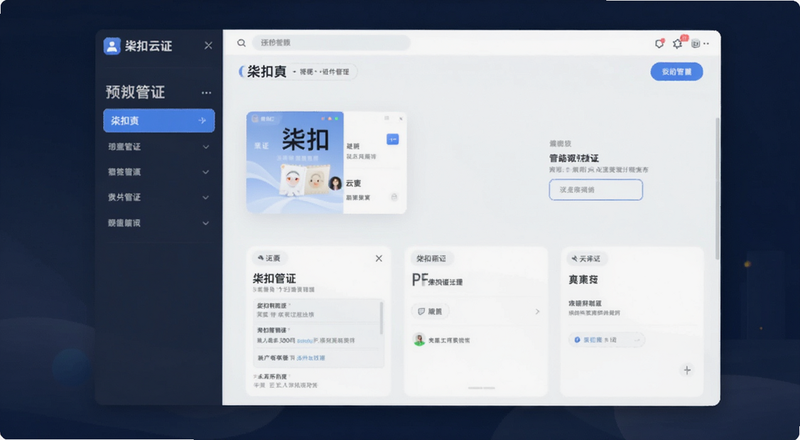Click the grey grab handle at bottom of PF card
The height and width of the screenshot is (440, 800).
coord(481,388)
